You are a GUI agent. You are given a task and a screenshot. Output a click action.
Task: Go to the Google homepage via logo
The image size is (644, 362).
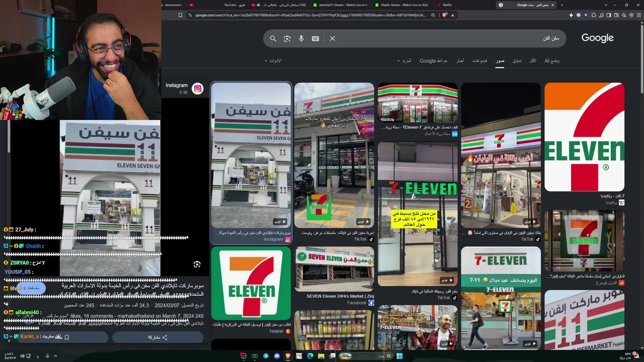pyautogui.click(x=597, y=38)
